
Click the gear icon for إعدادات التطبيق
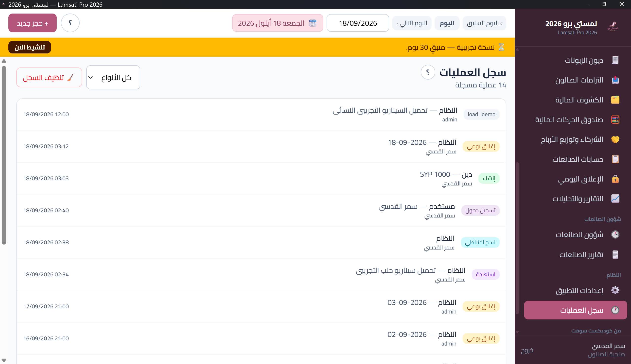point(615,290)
